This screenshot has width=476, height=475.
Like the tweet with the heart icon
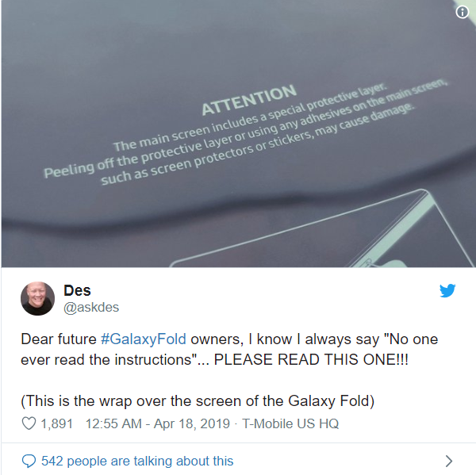tap(29, 423)
